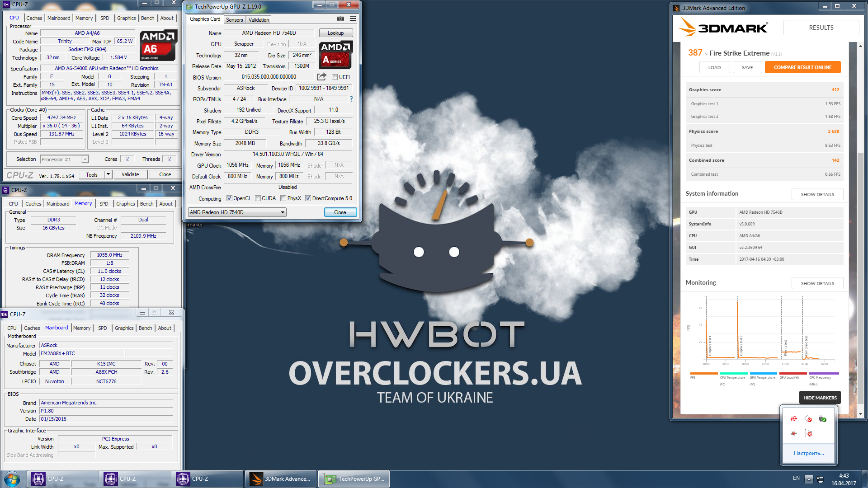Open About tab in CPU-Z Mainboard window
868x488 pixels.
(165, 328)
